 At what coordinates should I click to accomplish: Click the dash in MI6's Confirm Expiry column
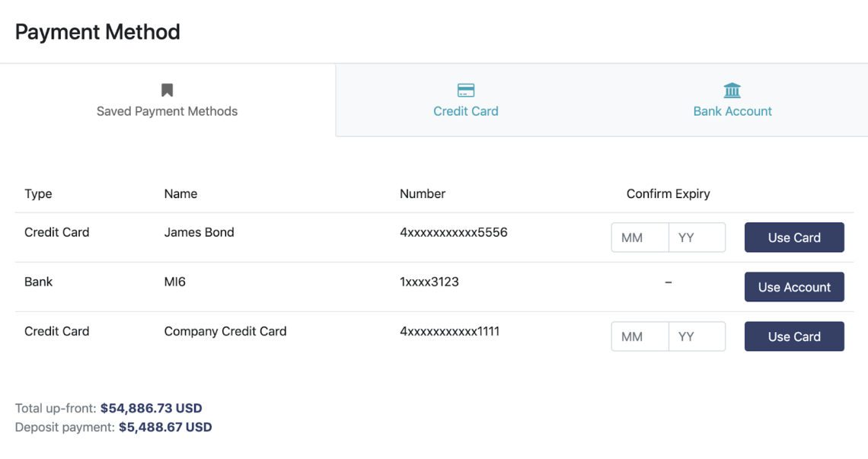click(668, 282)
